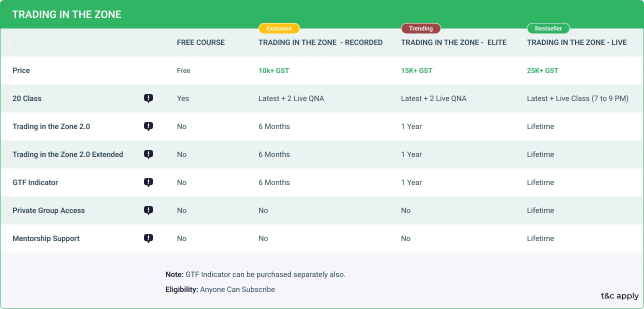
Task: Click the 25K+ GST price
Action: (542, 70)
